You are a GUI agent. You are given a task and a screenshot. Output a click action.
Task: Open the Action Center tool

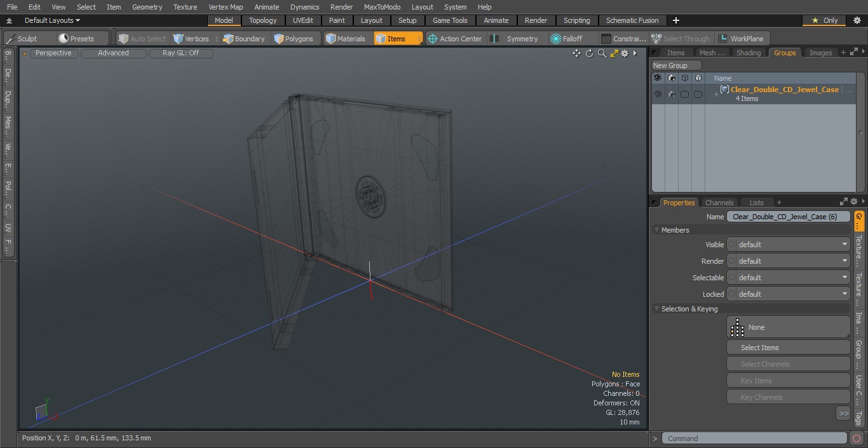(454, 39)
